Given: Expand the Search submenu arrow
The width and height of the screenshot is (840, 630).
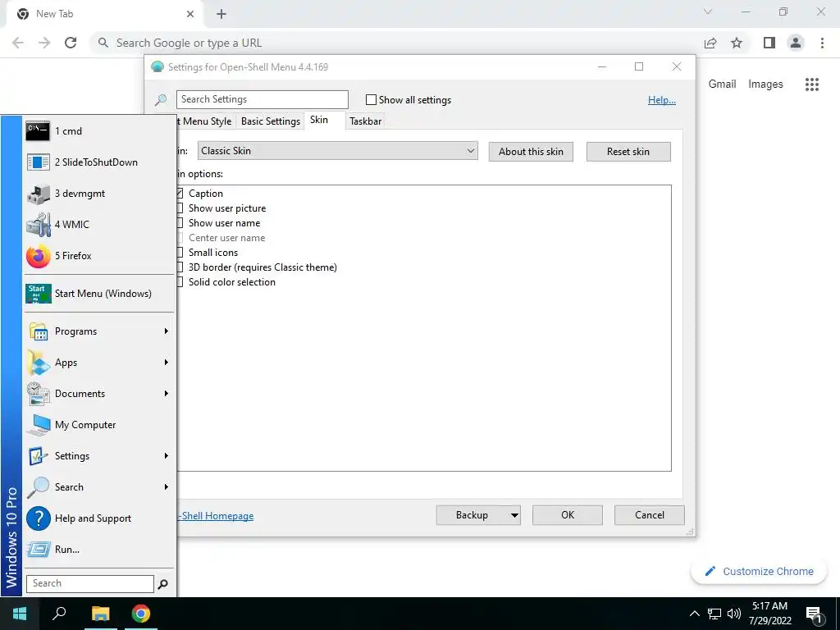Looking at the screenshot, I should point(166,487).
